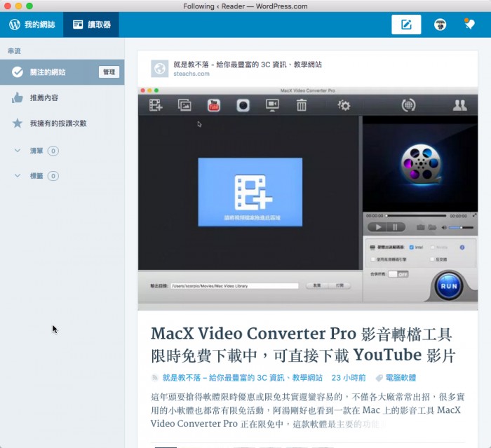
Task: Open Recommended content (推薦內容)
Action: [44, 97]
